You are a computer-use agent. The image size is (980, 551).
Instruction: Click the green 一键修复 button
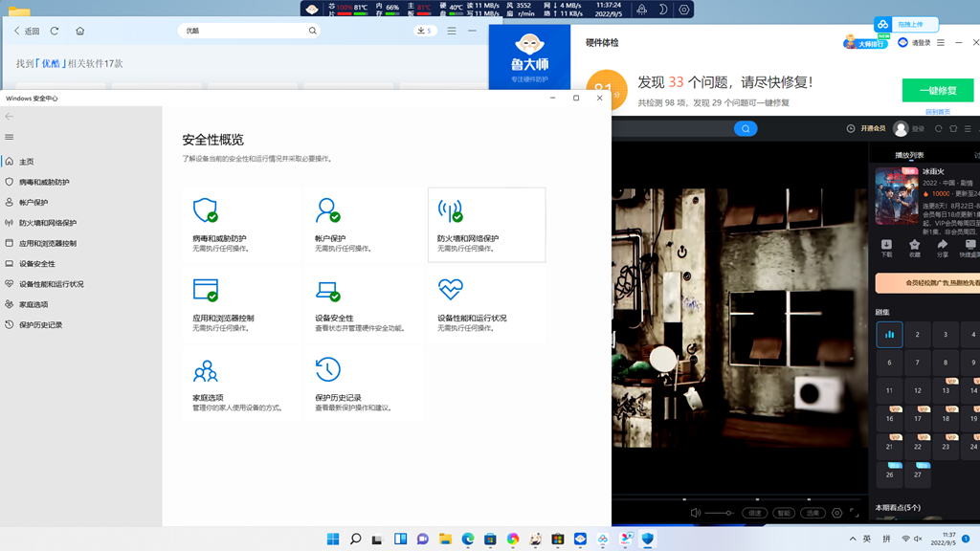click(x=937, y=91)
